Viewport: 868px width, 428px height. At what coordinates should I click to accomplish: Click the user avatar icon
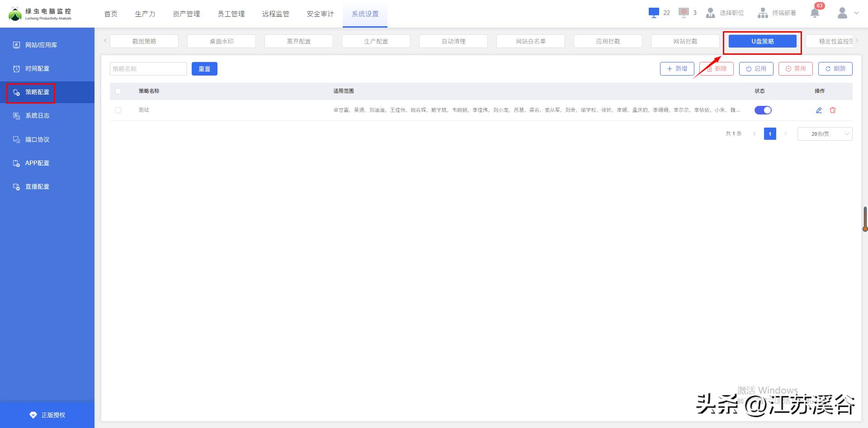(842, 13)
